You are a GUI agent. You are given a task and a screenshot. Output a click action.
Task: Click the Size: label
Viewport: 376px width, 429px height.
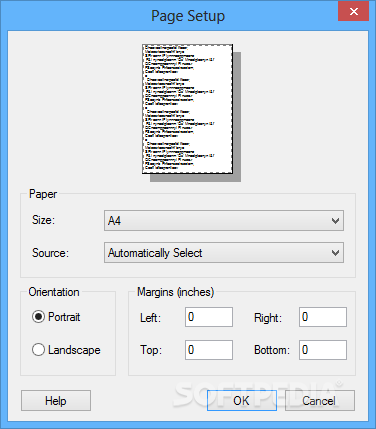coord(43,220)
